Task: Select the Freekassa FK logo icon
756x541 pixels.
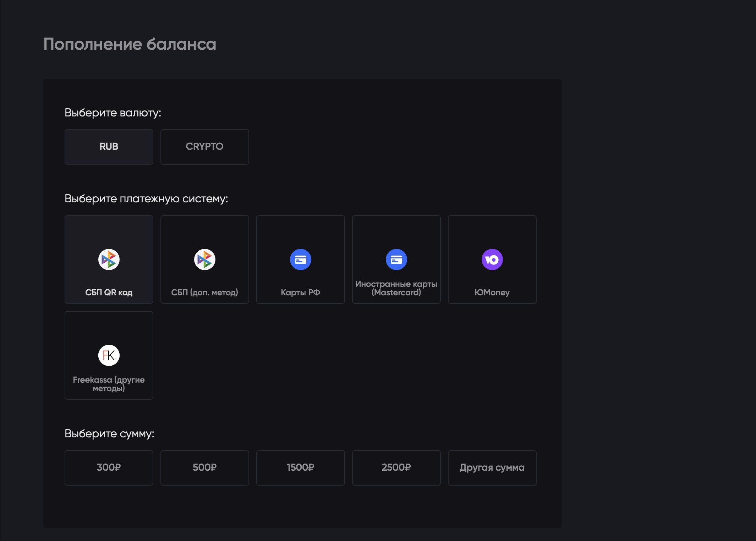Action: point(109,355)
